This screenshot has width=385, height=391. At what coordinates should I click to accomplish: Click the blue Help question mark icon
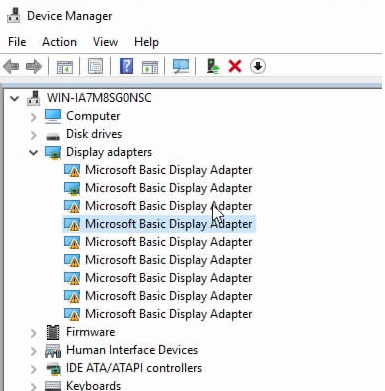pos(126,66)
